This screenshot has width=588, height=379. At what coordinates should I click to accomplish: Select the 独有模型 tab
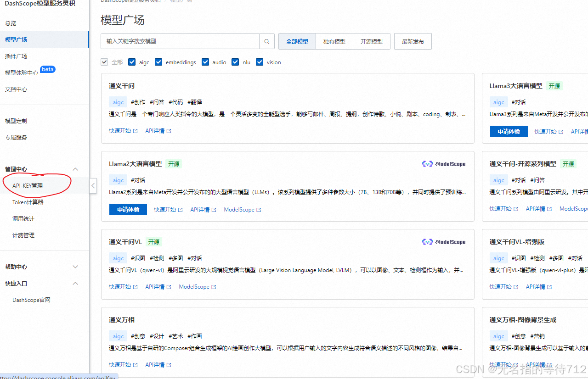pos(334,41)
